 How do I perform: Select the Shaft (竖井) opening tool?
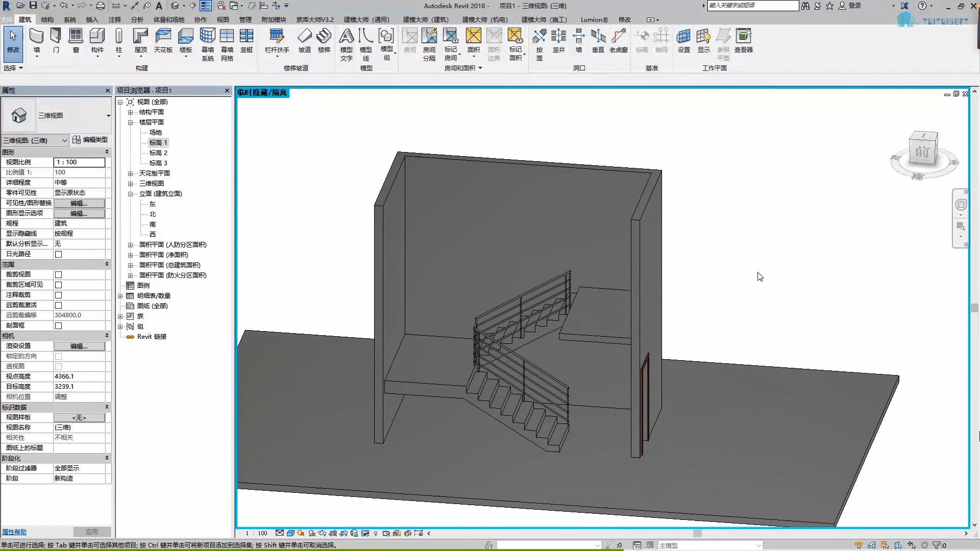coord(559,37)
